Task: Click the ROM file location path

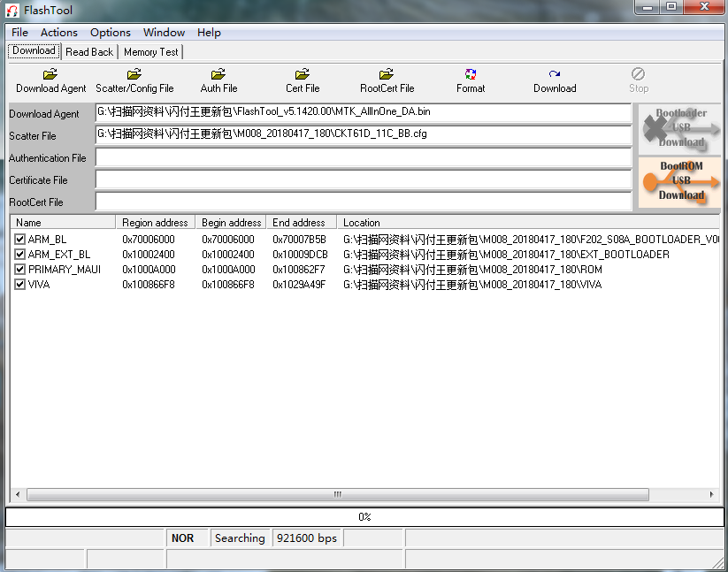Action: (x=472, y=269)
